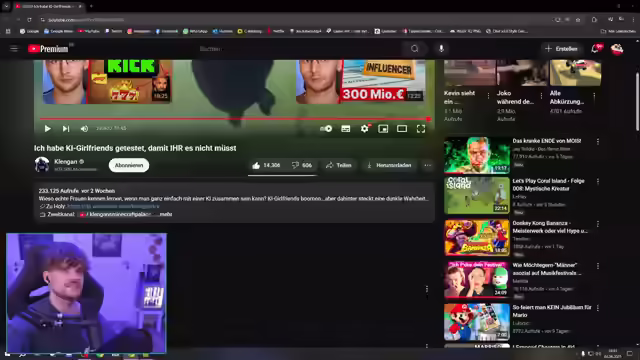640x360 pixels.
Task: Seek on the red video progress bar
Action: (234, 119)
